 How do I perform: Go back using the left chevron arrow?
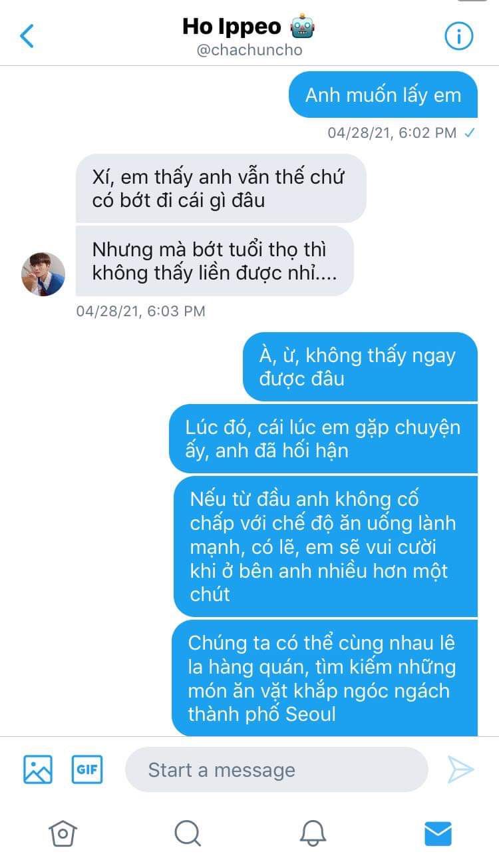[27, 36]
